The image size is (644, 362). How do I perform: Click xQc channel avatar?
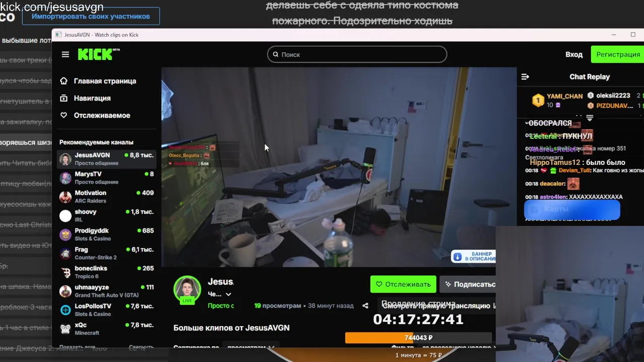65,329
